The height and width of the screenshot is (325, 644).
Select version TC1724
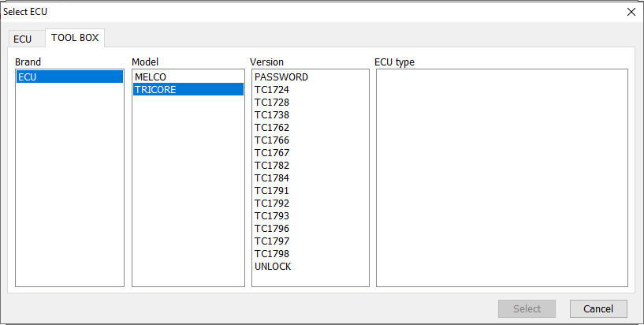tap(271, 90)
